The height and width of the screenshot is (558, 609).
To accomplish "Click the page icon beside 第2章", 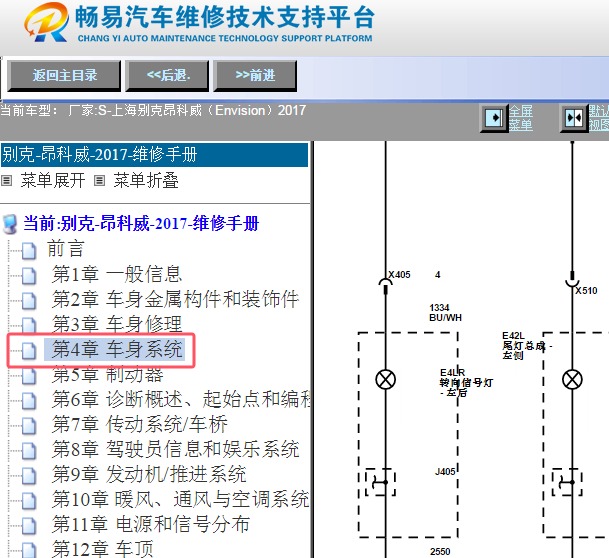I will [29, 301].
